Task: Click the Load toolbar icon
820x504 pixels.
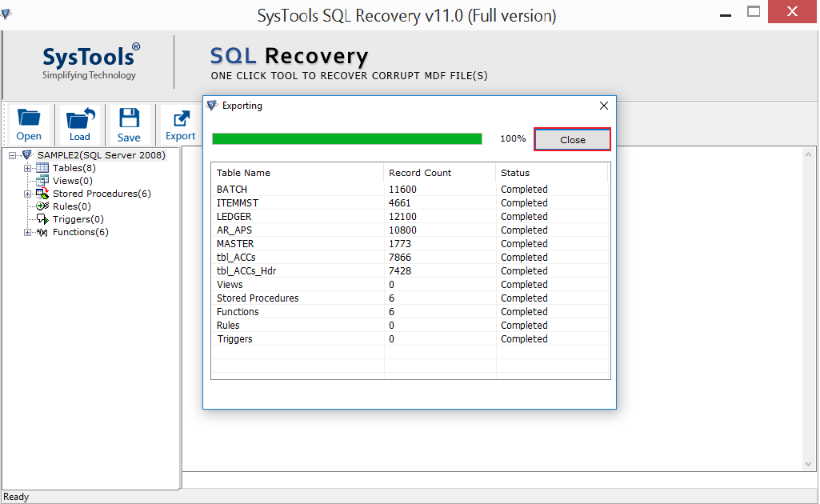Action: [x=79, y=125]
